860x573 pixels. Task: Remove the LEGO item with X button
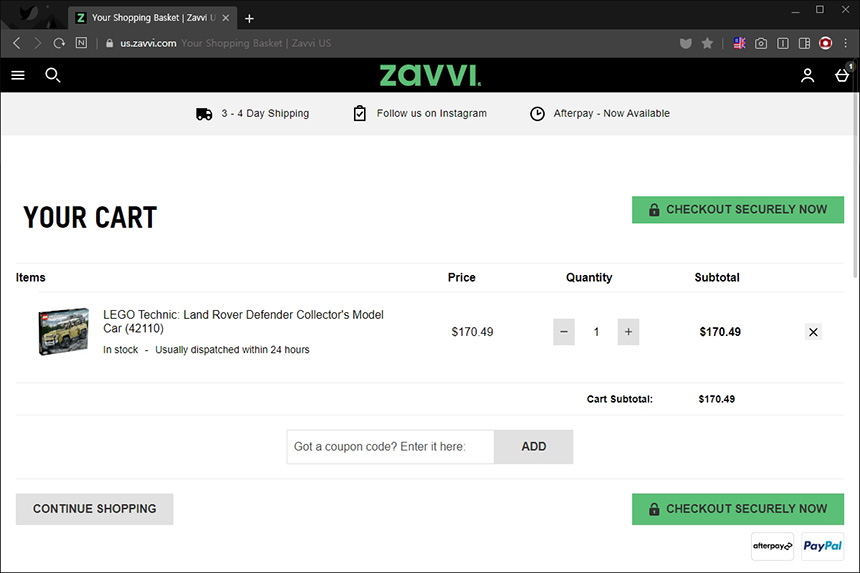point(813,332)
